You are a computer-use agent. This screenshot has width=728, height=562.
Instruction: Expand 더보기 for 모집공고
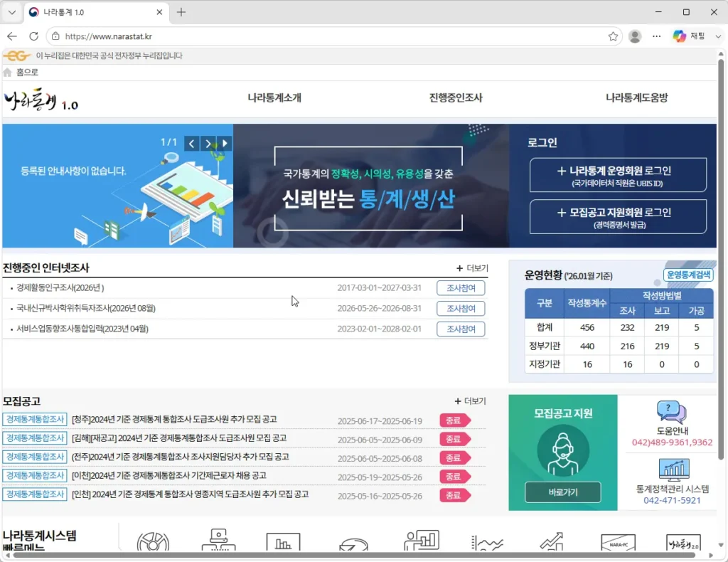point(471,401)
